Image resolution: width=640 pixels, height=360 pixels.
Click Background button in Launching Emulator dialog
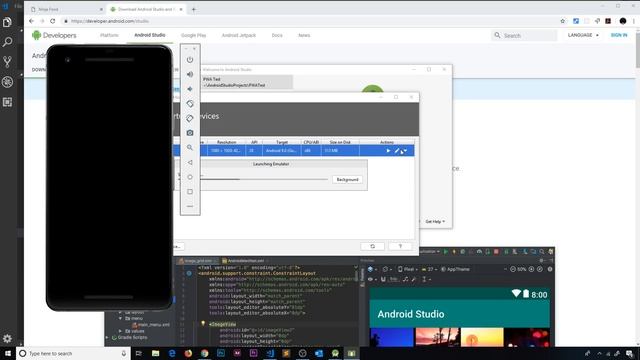347,180
